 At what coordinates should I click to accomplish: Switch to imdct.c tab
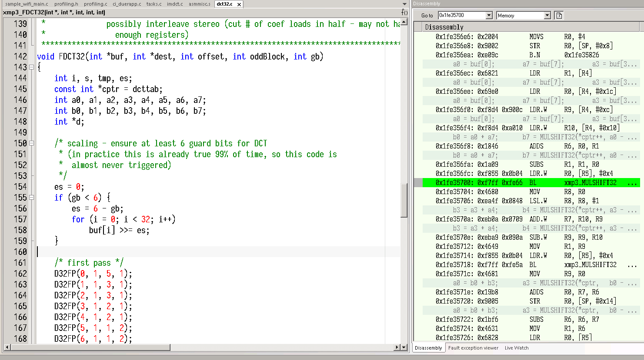tap(175, 4)
